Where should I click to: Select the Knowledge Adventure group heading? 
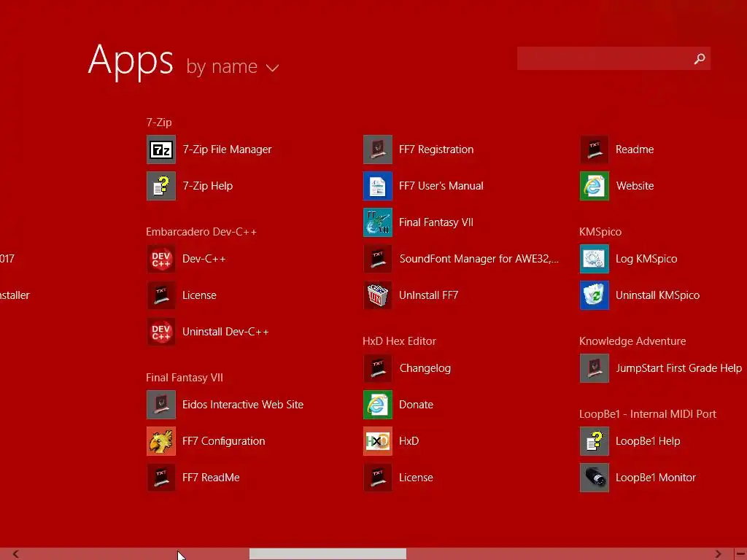pyautogui.click(x=632, y=341)
